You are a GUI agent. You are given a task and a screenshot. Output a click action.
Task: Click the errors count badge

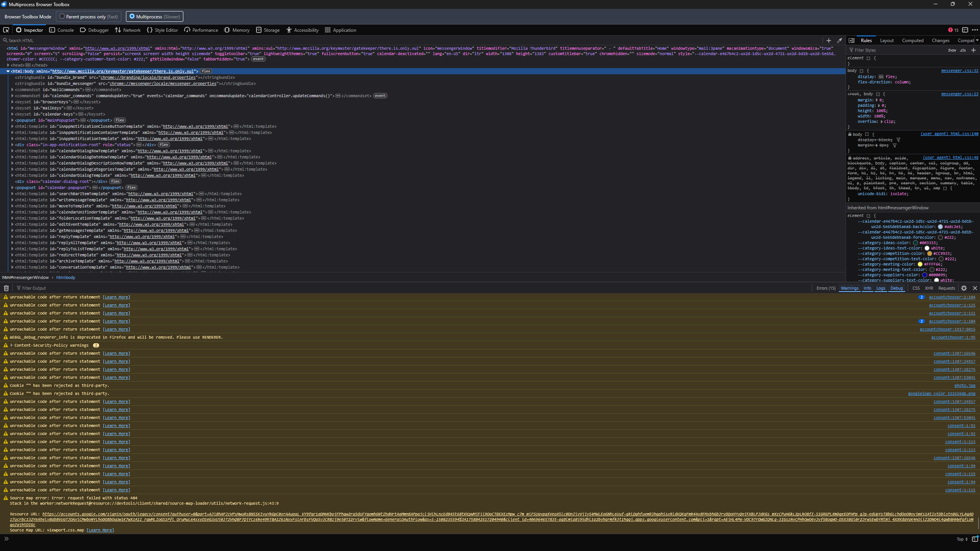click(953, 30)
